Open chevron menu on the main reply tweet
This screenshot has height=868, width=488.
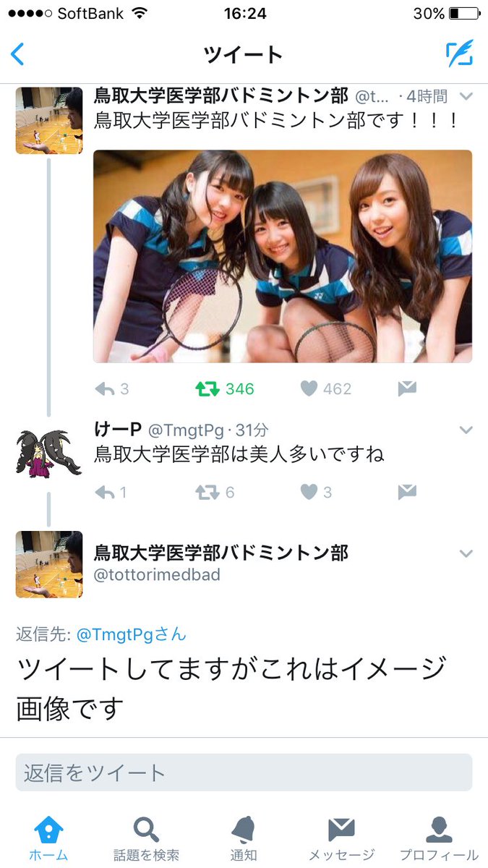pos(466,553)
